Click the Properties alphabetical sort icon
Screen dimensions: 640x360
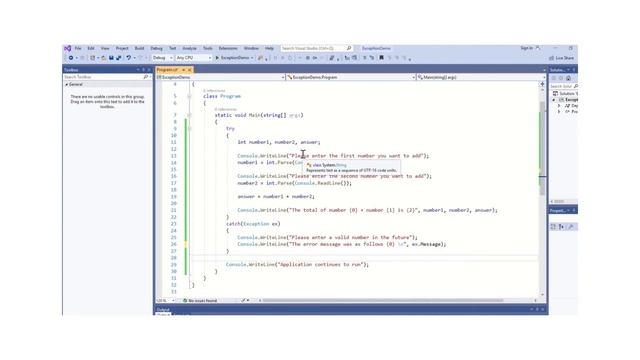562,227
